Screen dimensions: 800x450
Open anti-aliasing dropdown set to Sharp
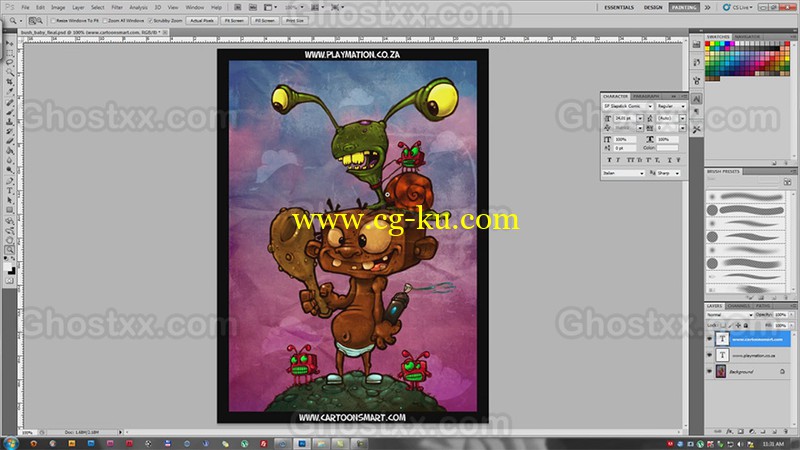[668, 173]
